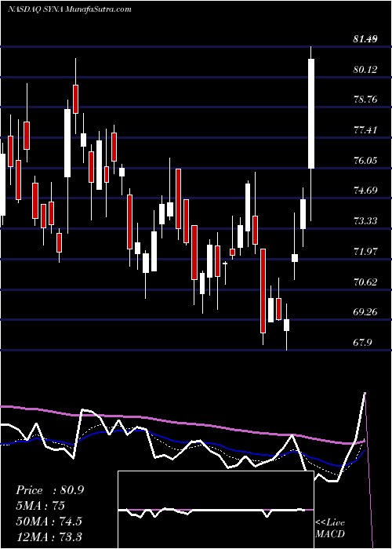Click the 71.97 price axis label

click(x=365, y=252)
